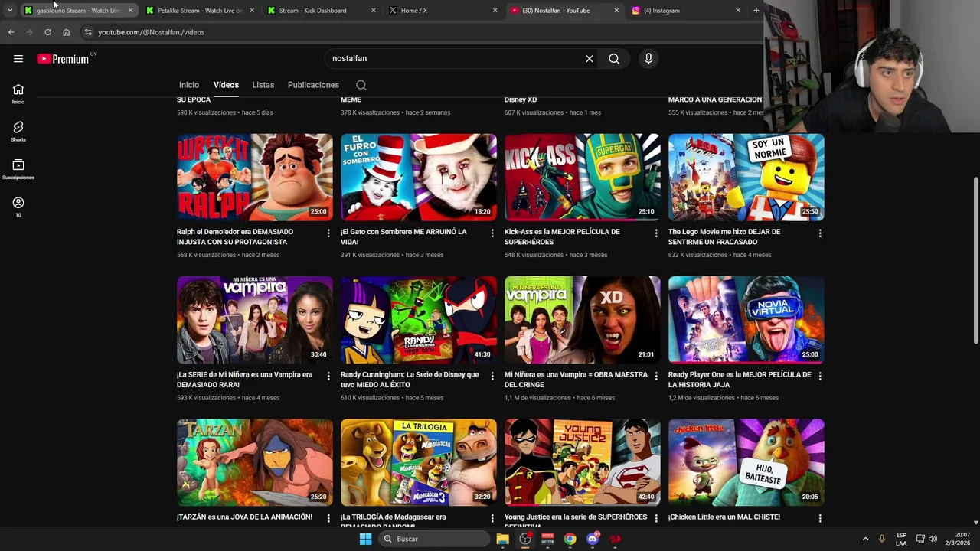Open options menu for Mi Niñera OBRA MAESTRA video
Image resolution: width=980 pixels, height=551 pixels.
point(656,376)
